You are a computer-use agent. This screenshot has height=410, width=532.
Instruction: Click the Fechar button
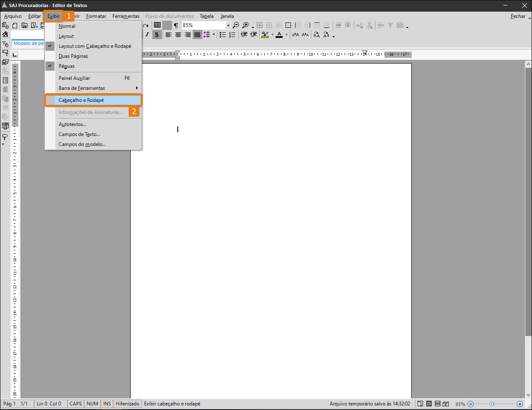point(518,16)
